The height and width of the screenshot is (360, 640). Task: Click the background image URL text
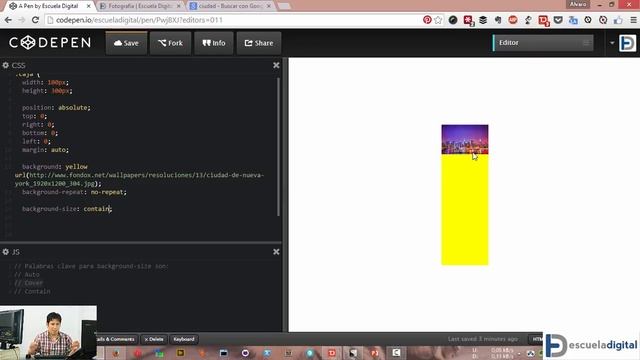(x=139, y=179)
